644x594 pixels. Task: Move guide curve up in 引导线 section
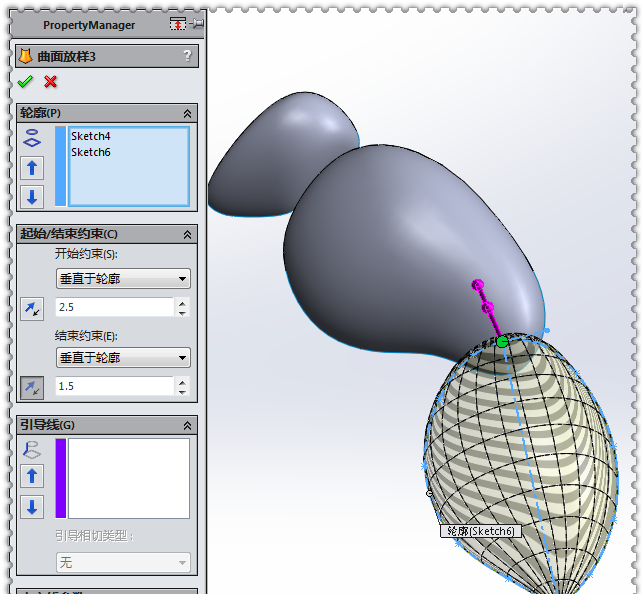point(32,477)
